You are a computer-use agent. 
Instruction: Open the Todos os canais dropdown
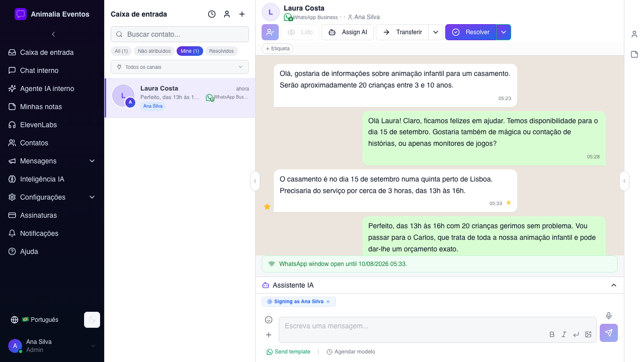[x=180, y=67]
